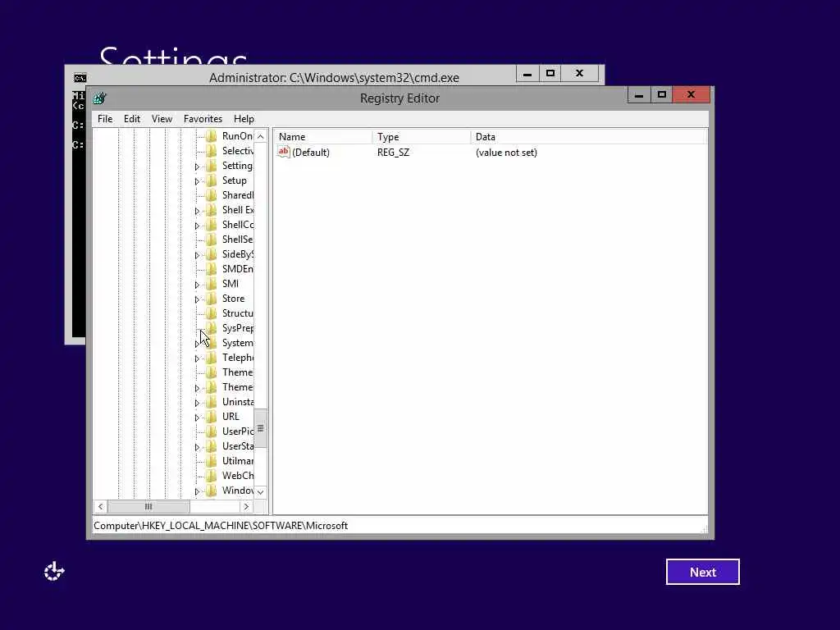Select the SysPrepTapi folder icon

coord(212,328)
